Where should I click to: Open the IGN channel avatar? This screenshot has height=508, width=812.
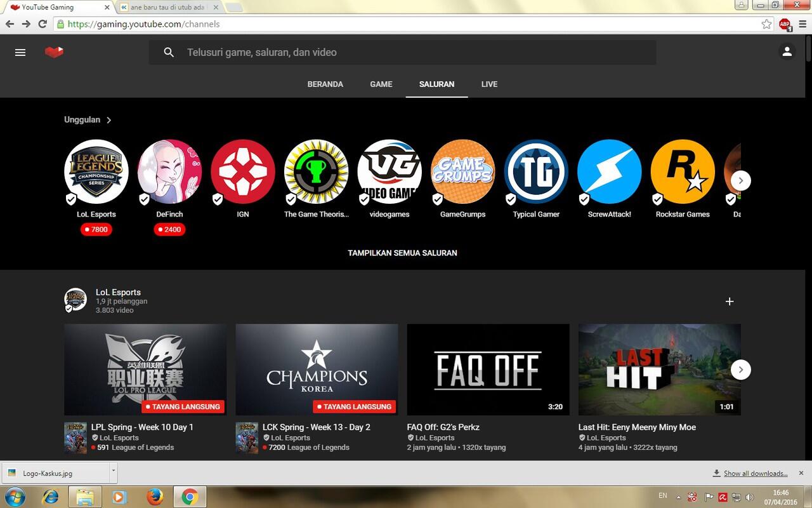pos(243,171)
